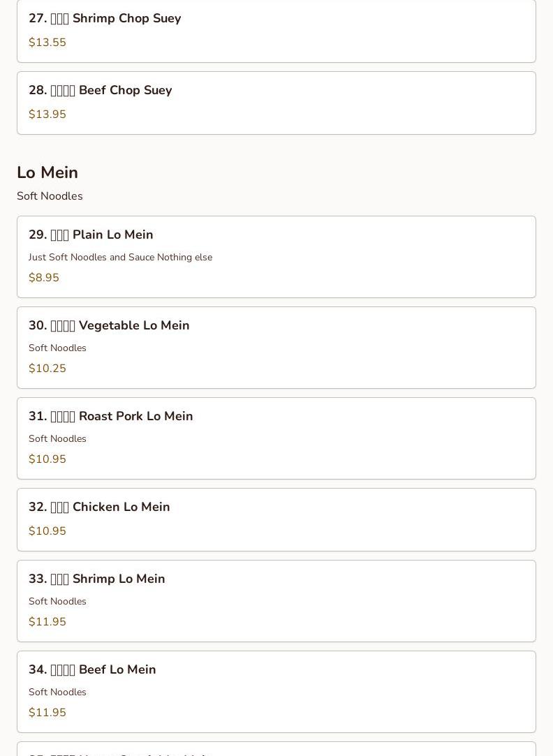
Task: Choose the Plain Lo Mein card
Action: click(276, 257)
